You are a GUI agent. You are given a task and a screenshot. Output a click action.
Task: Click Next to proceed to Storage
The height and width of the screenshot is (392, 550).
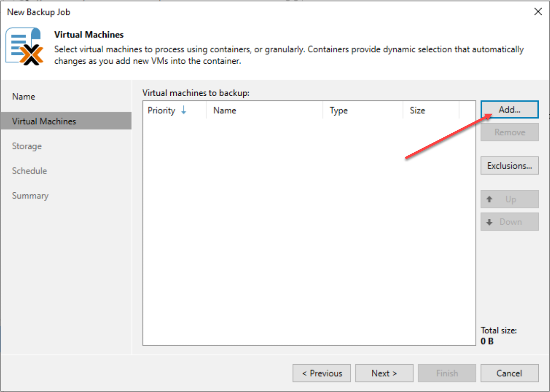pos(383,373)
